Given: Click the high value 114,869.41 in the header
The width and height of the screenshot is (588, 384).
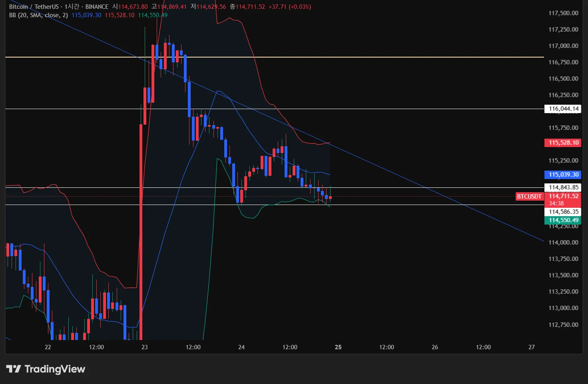Looking at the screenshot, I should (172, 7).
